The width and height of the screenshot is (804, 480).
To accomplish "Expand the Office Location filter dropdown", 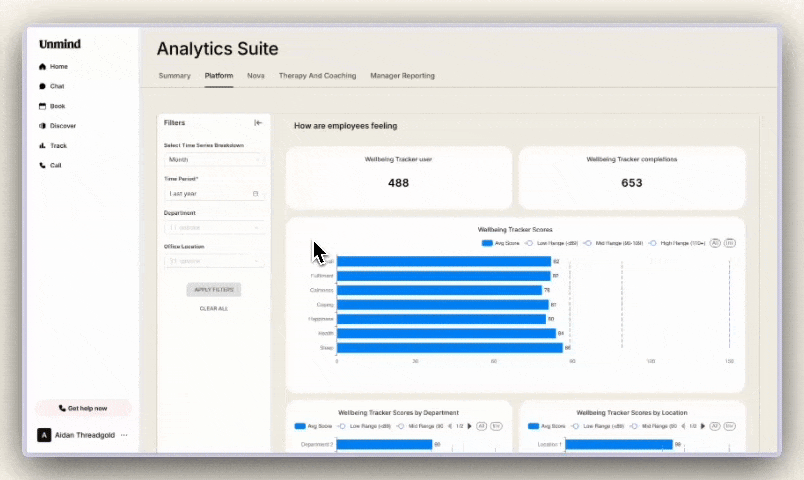I will pos(214,261).
